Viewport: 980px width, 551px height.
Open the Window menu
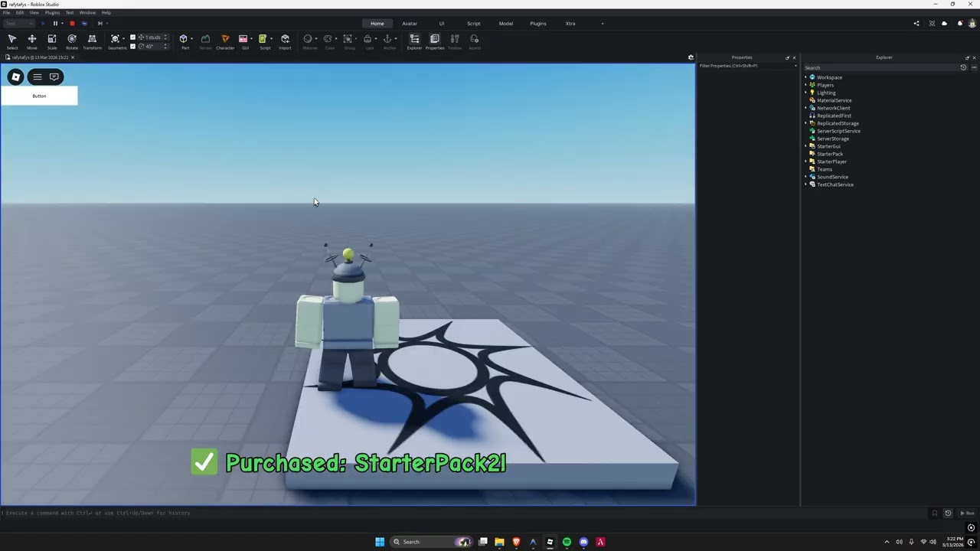tap(87, 13)
